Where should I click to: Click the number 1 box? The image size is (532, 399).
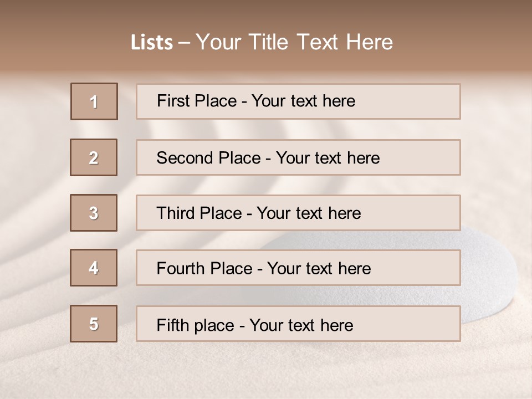pyautogui.click(x=94, y=101)
